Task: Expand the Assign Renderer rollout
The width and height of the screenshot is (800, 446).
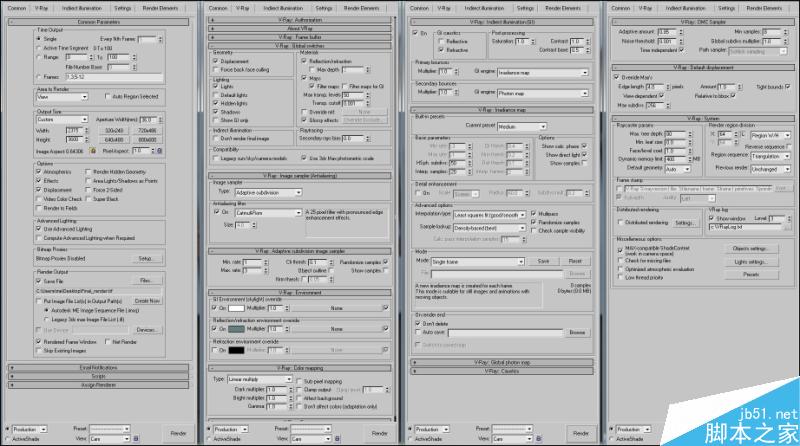Action: [x=98, y=385]
